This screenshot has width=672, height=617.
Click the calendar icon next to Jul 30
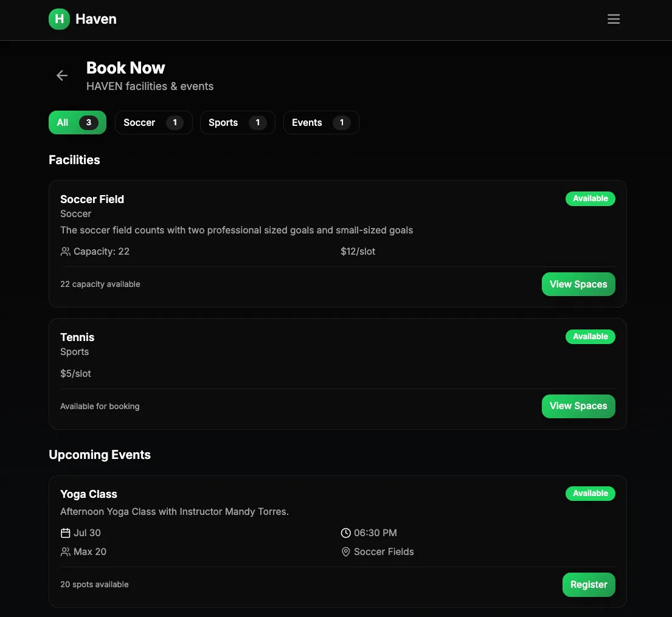click(65, 533)
